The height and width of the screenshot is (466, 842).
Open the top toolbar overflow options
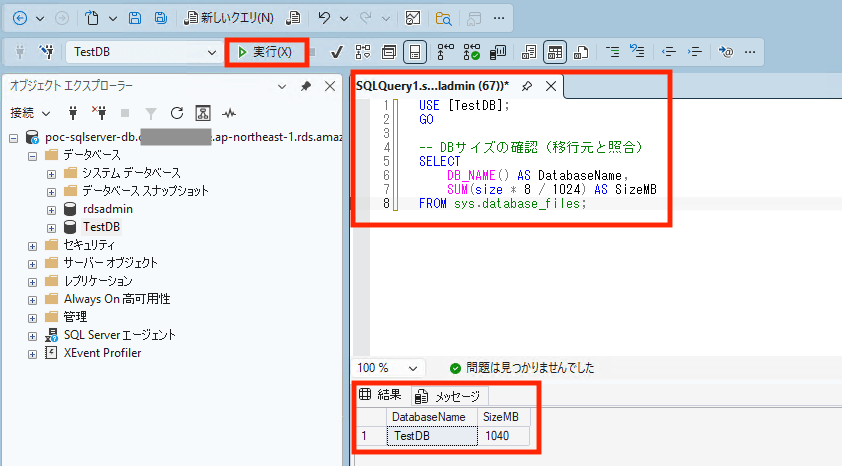point(499,18)
